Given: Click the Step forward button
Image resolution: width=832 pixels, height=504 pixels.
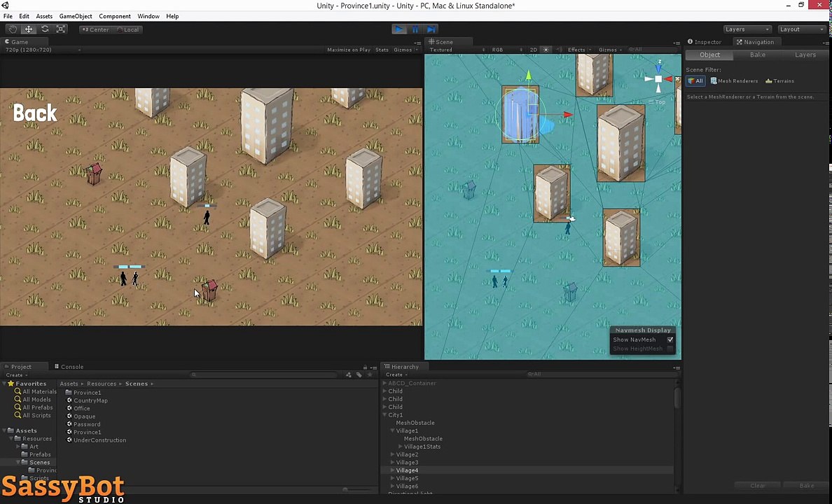Looking at the screenshot, I should 431,29.
